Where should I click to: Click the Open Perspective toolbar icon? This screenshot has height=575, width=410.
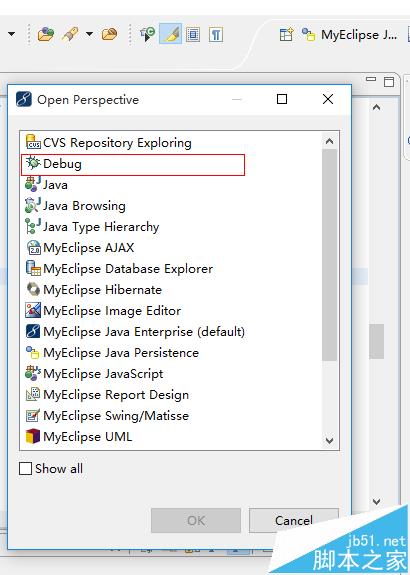pos(286,34)
